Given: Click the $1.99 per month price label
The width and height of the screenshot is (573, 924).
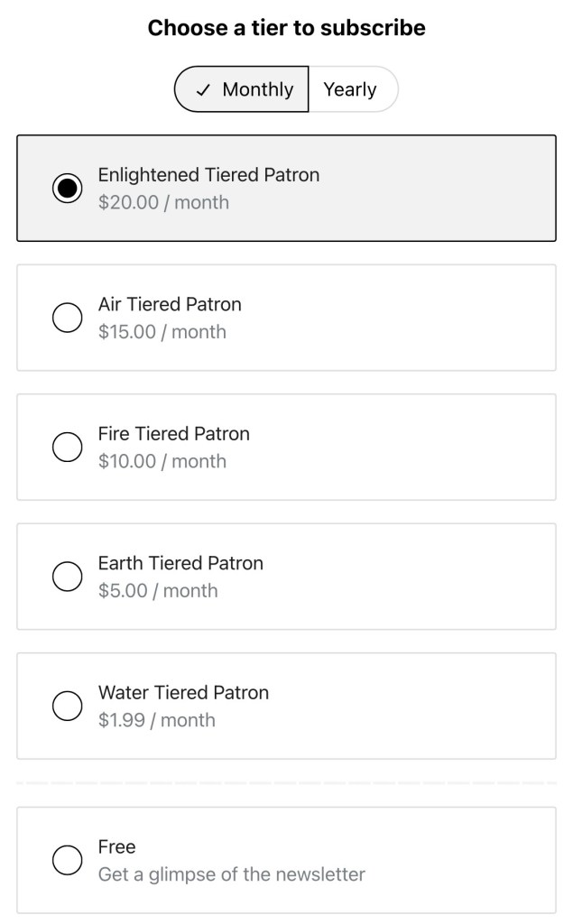Looking at the screenshot, I should pos(155,720).
